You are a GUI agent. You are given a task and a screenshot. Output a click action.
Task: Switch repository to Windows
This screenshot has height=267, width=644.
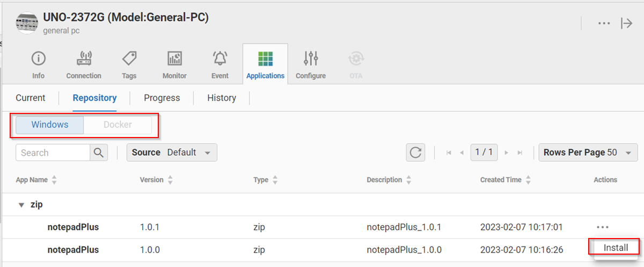pyautogui.click(x=50, y=125)
